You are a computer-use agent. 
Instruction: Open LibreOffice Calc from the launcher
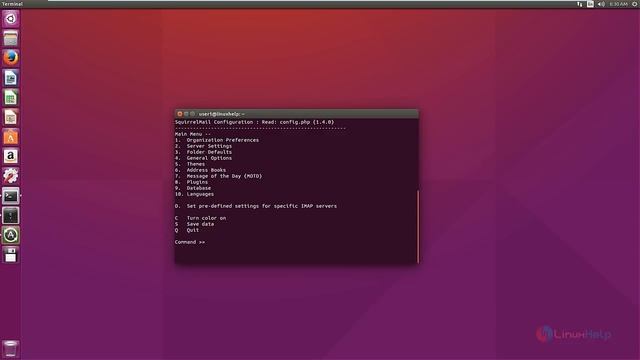(x=11, y=98)
